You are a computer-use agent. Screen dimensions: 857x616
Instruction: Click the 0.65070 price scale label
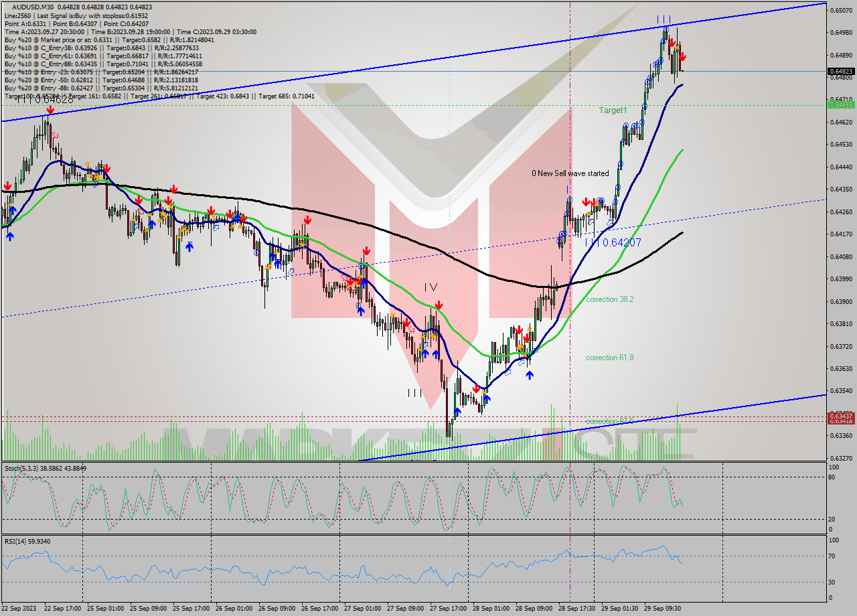click(842, 11)
